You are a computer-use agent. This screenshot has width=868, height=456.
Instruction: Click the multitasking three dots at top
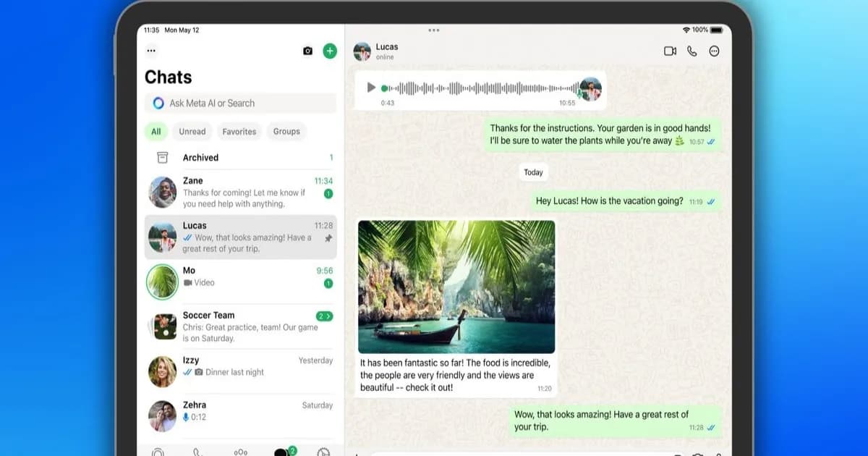coord(434,30)
